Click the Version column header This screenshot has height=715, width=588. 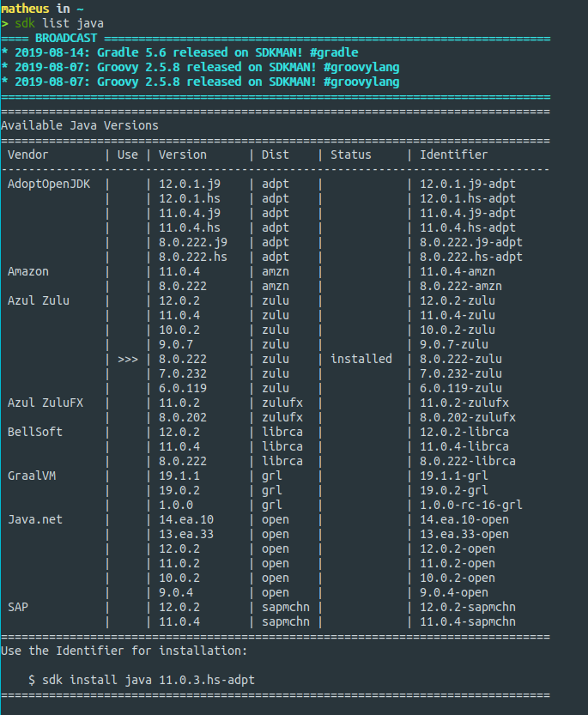[183, 155]
